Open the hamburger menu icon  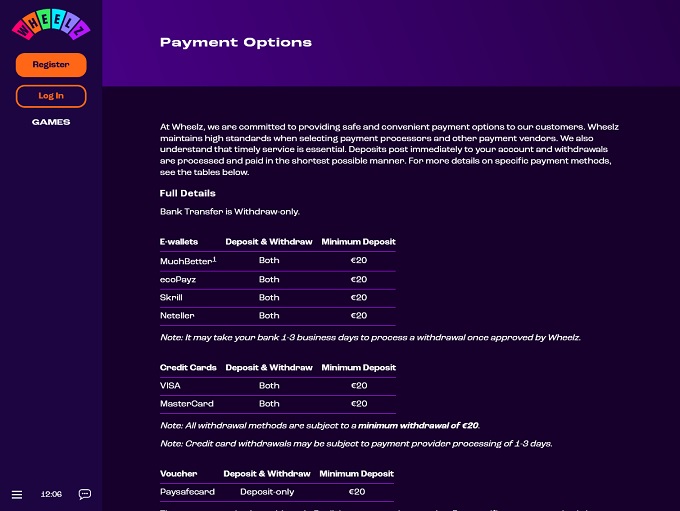click(x=17, y=494)
